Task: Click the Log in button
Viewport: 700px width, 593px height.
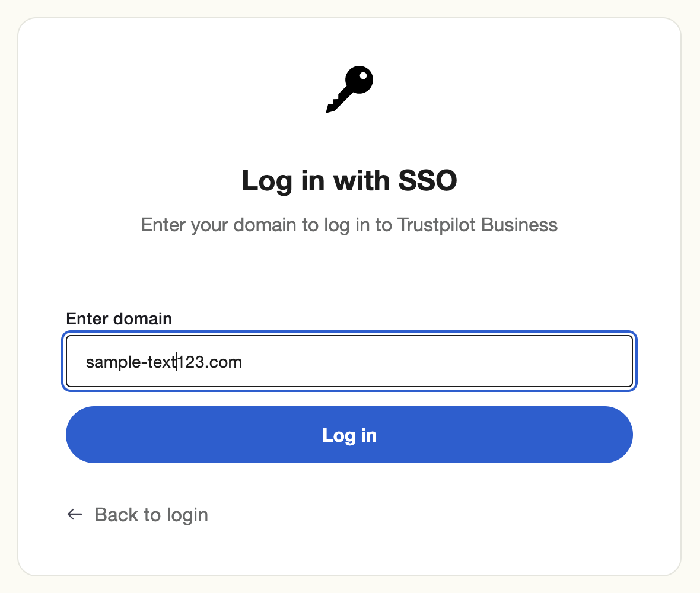Action: click(x=349, y=434)
